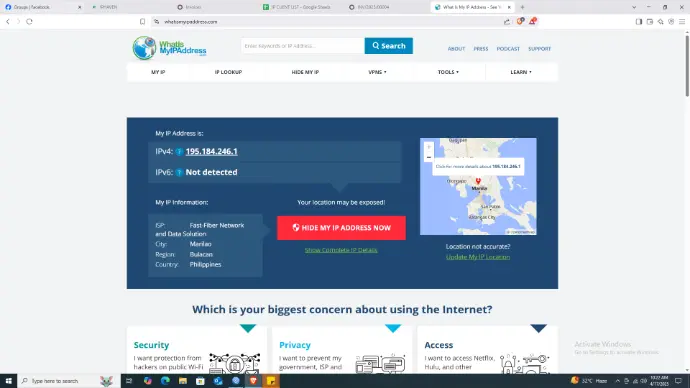690x388 pixels.
Task: Click the IPv4 info question mark icon
Action: [x=179, y=152]
